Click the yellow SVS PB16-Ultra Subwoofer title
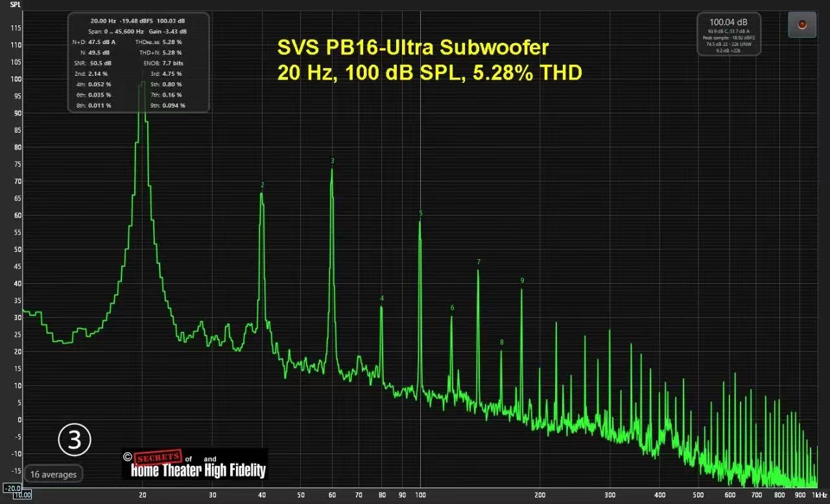This screenshot has width=830, height=504. pyautogui.click(x=413, y=48)
